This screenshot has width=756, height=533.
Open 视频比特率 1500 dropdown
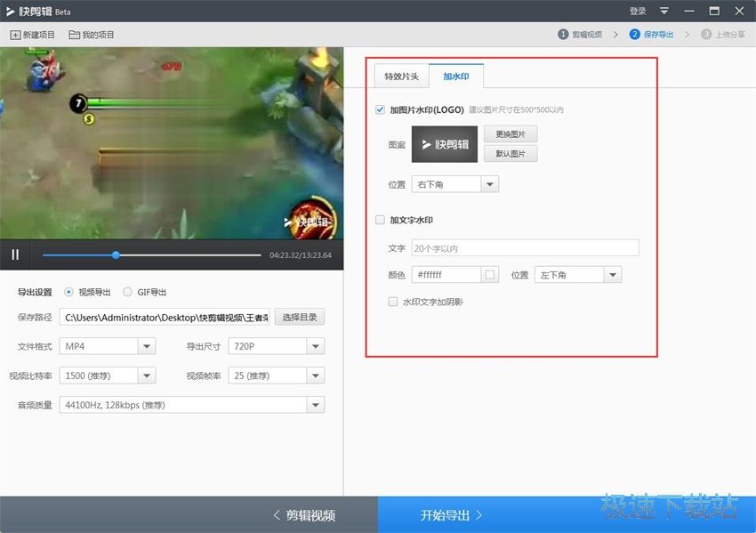pos(108,376)
